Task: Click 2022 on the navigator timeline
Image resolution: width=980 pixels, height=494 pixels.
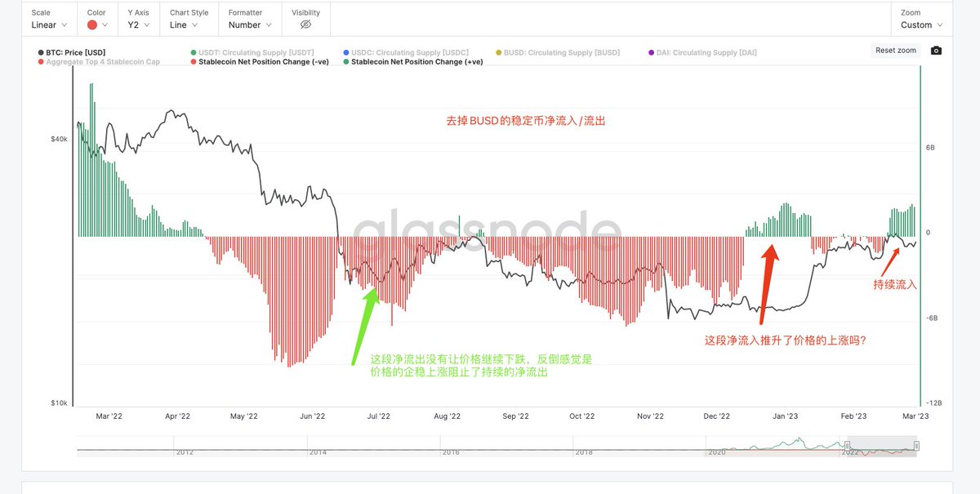Action: click(849, 452)
